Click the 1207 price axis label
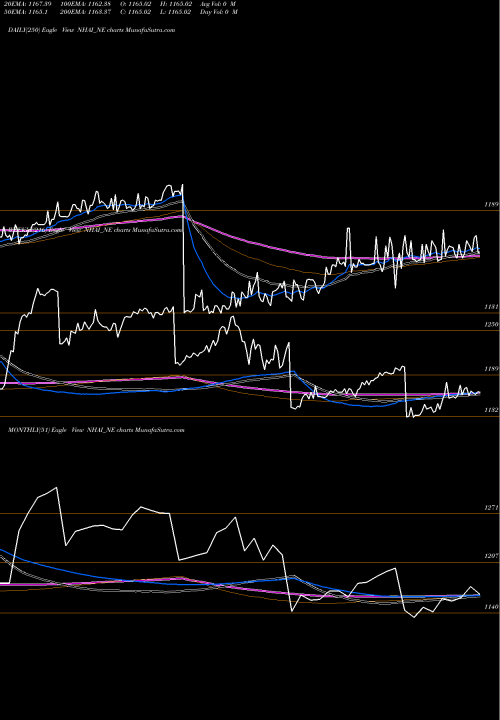Viewport: 500px width, 720px height. pyautogui.click(x=491, y=556)
